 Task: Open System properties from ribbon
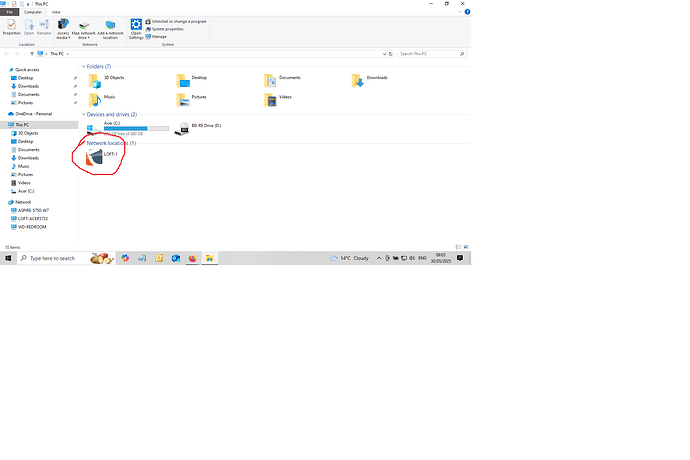(165, 29)
